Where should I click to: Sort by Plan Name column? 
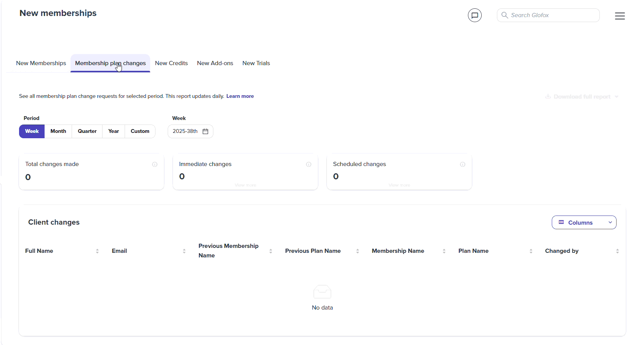click(x=531, y=251)
